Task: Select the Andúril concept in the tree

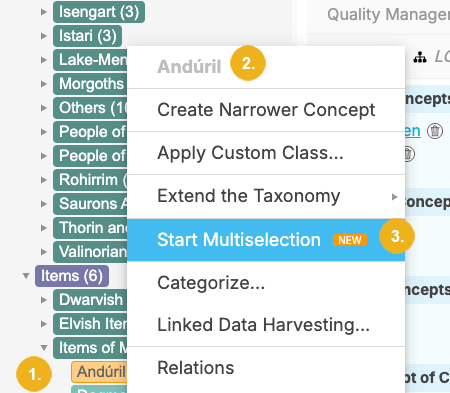Action: pyautogui.click(x=99, y=372)
